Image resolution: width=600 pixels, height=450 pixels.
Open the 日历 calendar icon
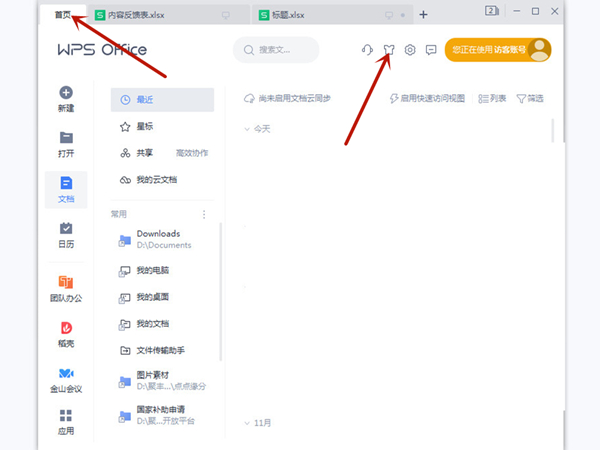tap(66, 229)
